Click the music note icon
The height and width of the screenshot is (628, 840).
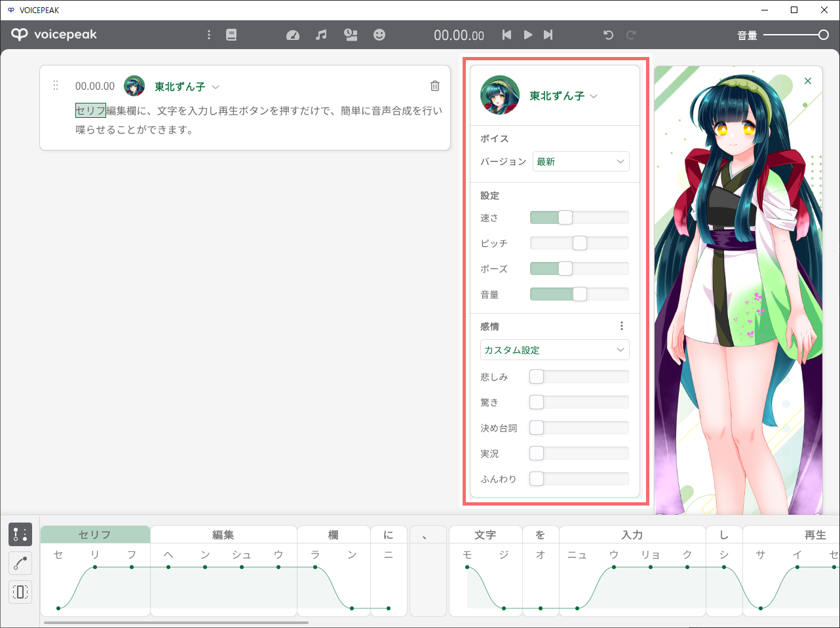[x=321, y=35]
